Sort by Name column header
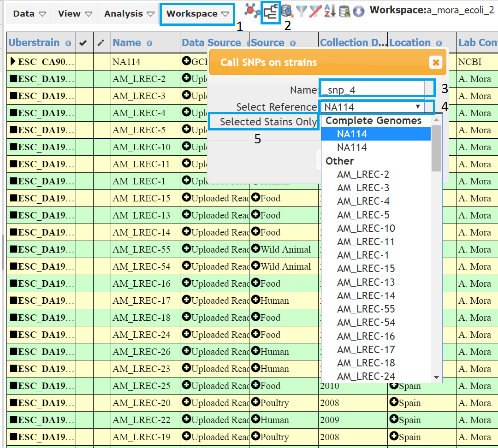Viewport: 498px width, 448px height. (x=127, y=42)
